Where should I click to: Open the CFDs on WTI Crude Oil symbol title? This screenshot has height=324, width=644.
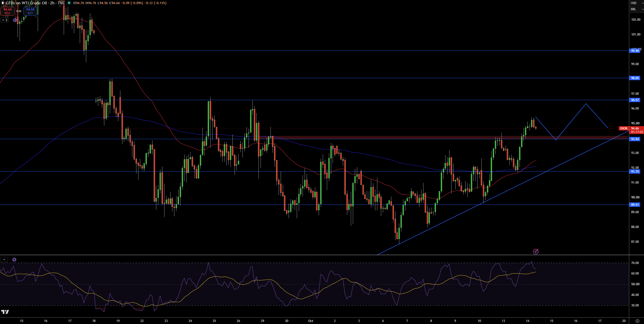[x=27, y=3]
